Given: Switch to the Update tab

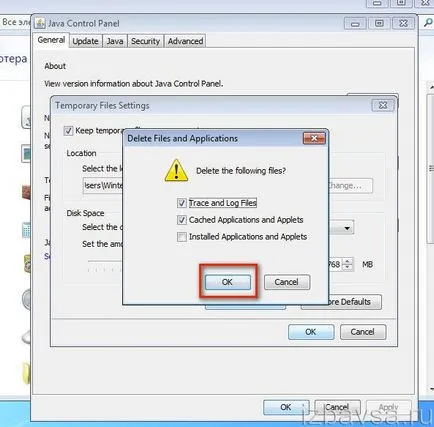Looking at the screenshot, I should [85, 41].
